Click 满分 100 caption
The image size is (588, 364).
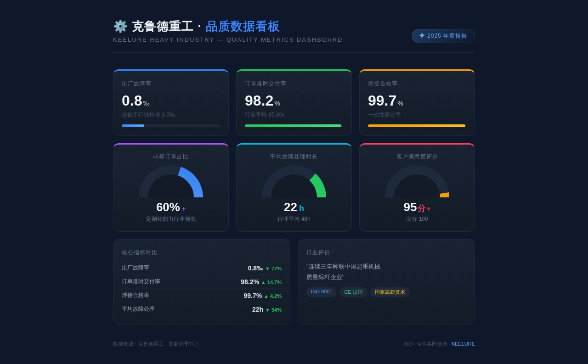[417, 219]
